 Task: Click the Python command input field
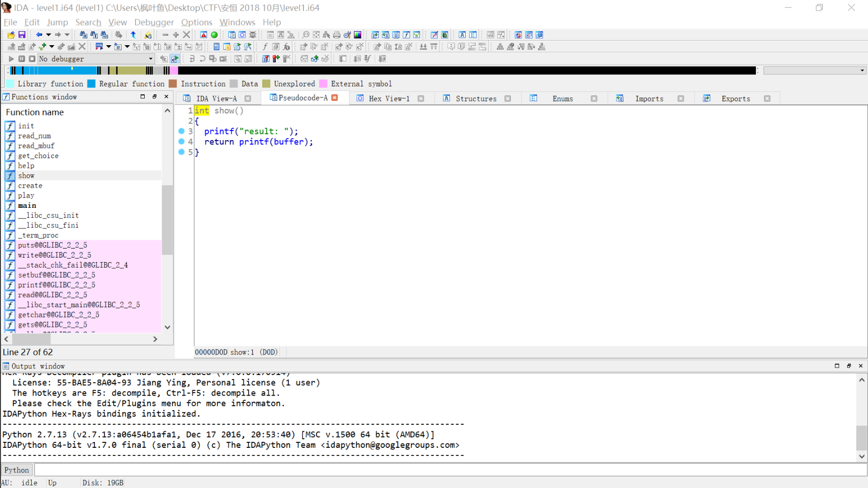pyautogui.click(x=447, y=470)
